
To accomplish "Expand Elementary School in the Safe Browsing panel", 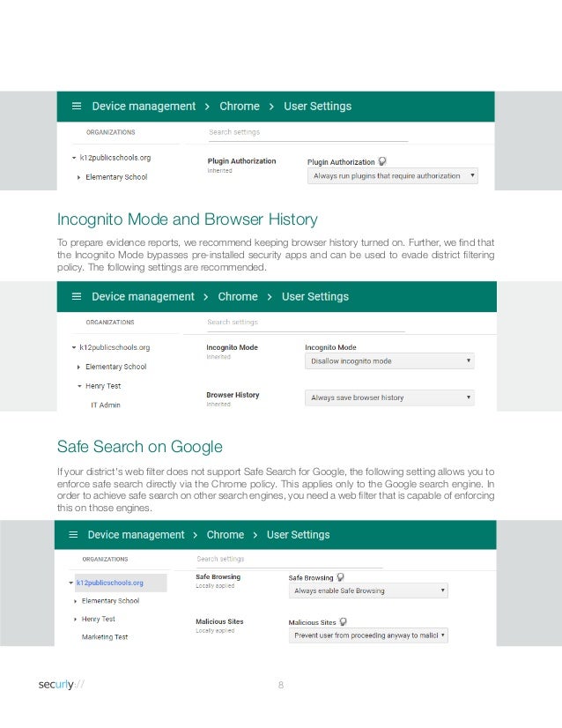I will click(75, 601).
